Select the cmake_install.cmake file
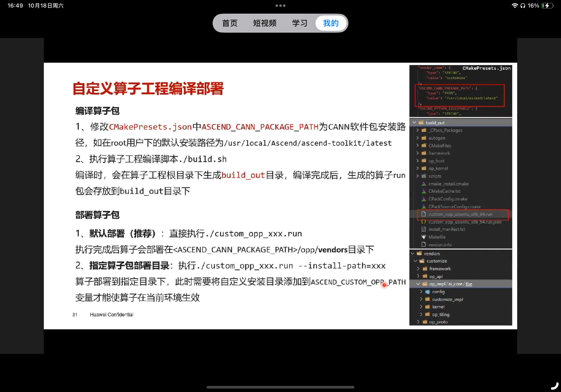Image resolution: width=561 pixels, height=392 pixels. [449, 184]
